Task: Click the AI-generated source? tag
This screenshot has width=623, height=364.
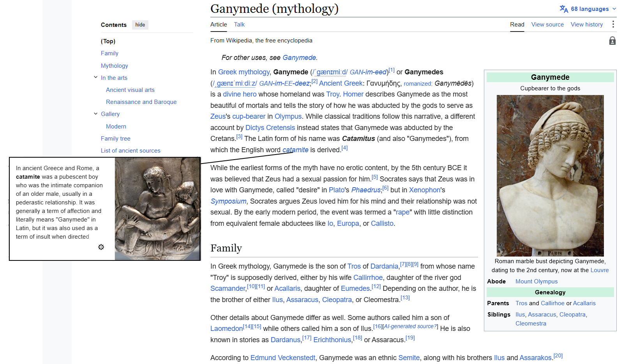Action: (410, 326)
